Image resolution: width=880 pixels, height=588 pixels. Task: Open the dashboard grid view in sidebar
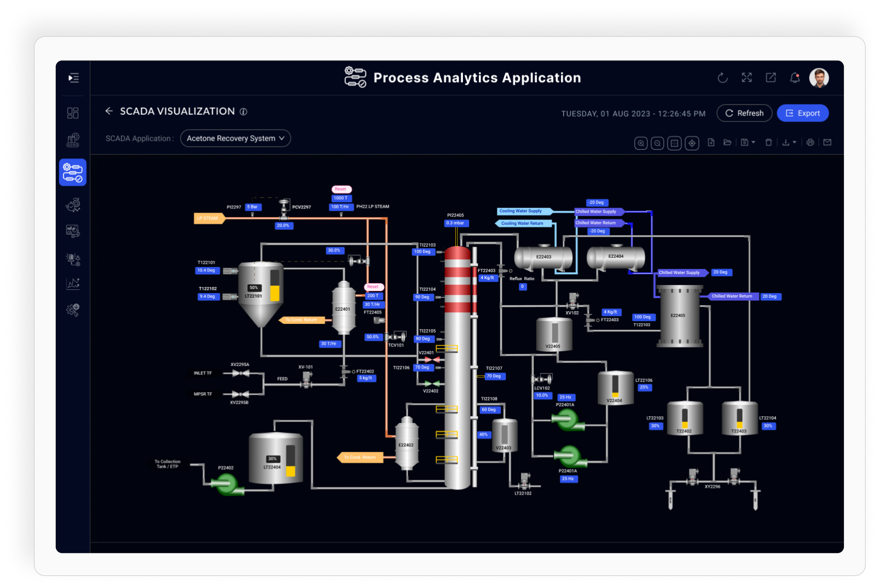point(73,113)
